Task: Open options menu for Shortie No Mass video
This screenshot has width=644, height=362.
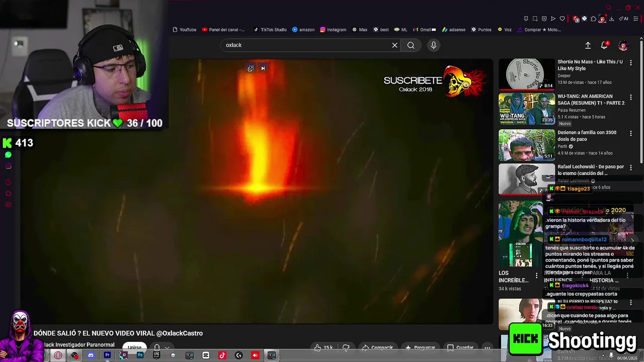Action: (x=631, y=63)
